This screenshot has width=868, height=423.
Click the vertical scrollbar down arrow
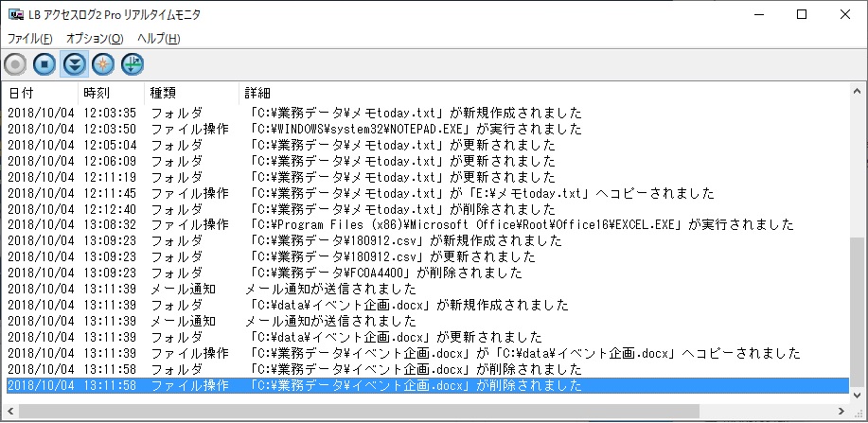(857, 395)
